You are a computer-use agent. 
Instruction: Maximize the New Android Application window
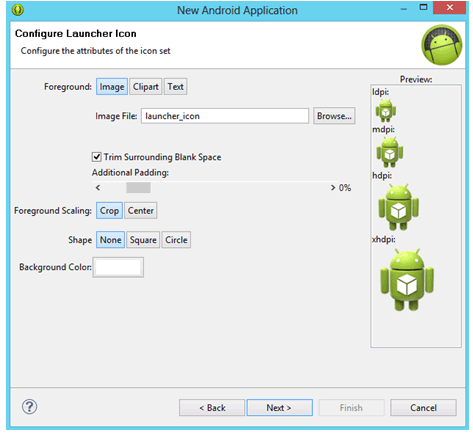[x=423, y=7]
